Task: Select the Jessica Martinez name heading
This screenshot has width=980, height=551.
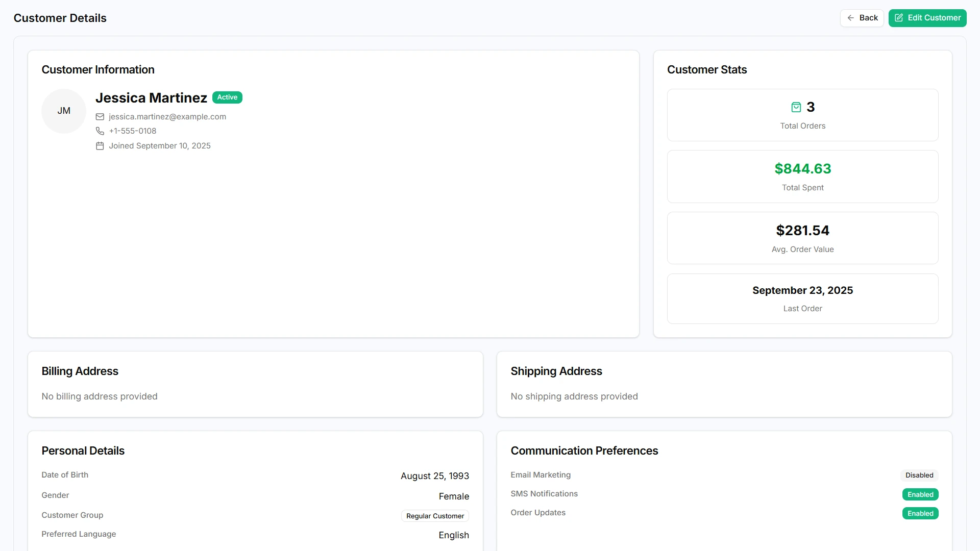Action: pos(151,98)
